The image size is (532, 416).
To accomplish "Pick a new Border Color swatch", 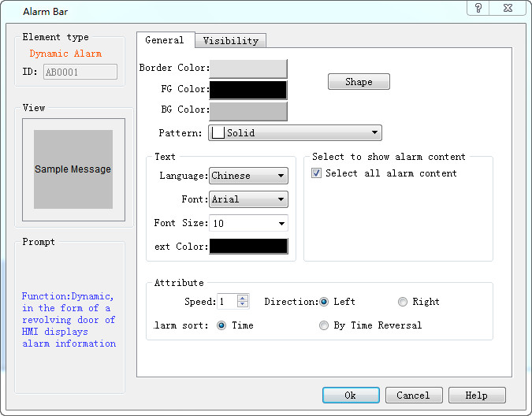I will [x=248, y=69].
